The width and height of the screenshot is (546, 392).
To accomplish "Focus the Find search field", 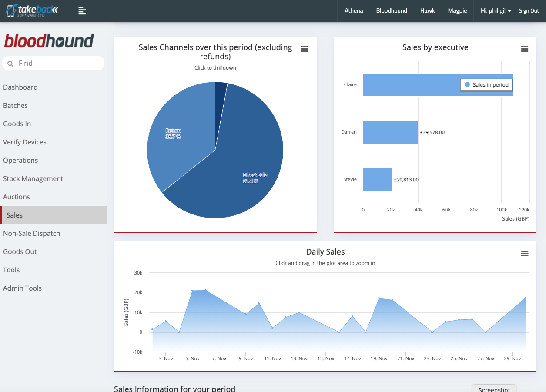I will (x=53, y=63).
